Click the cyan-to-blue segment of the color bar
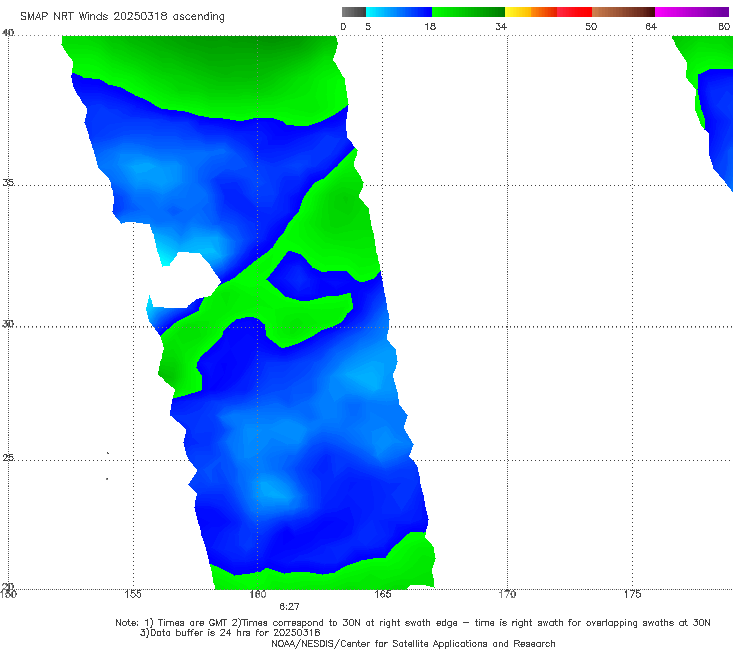The width and height of the screenshot is (740, 650). click(399, 12)
